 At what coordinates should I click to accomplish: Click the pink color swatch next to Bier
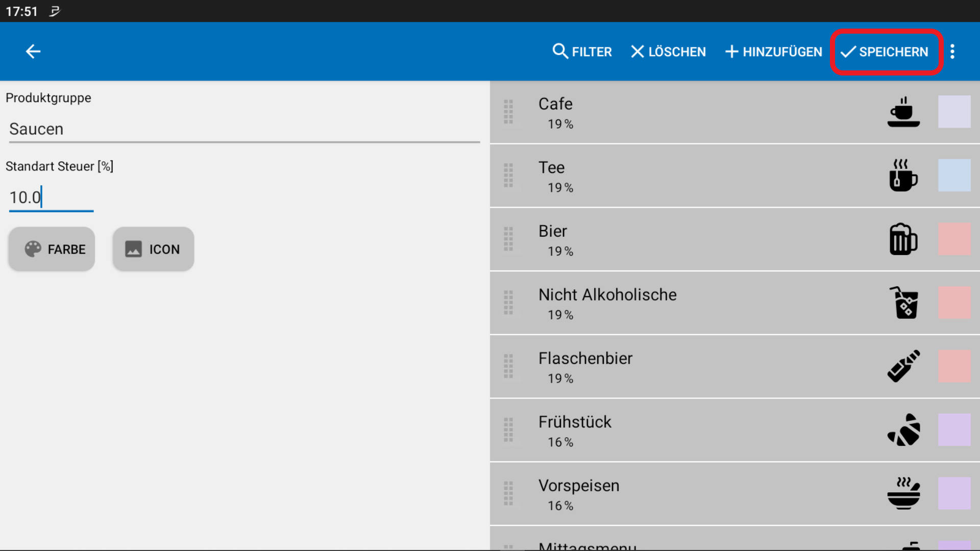pyautogui.click(x=955, y=239)
